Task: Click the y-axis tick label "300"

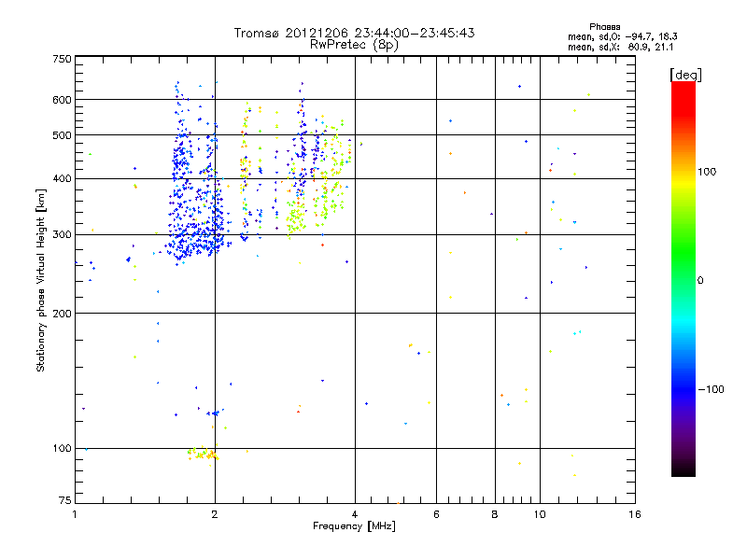Action: coord(62,235)
